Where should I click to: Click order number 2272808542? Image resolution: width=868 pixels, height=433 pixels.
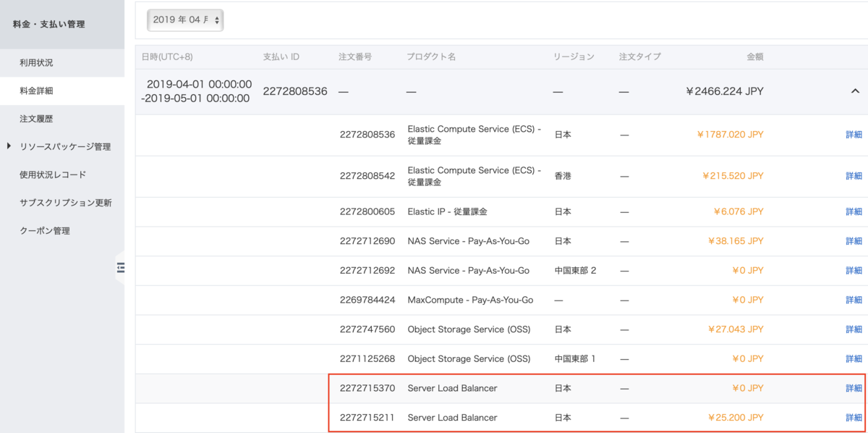(x=367, y=176)
